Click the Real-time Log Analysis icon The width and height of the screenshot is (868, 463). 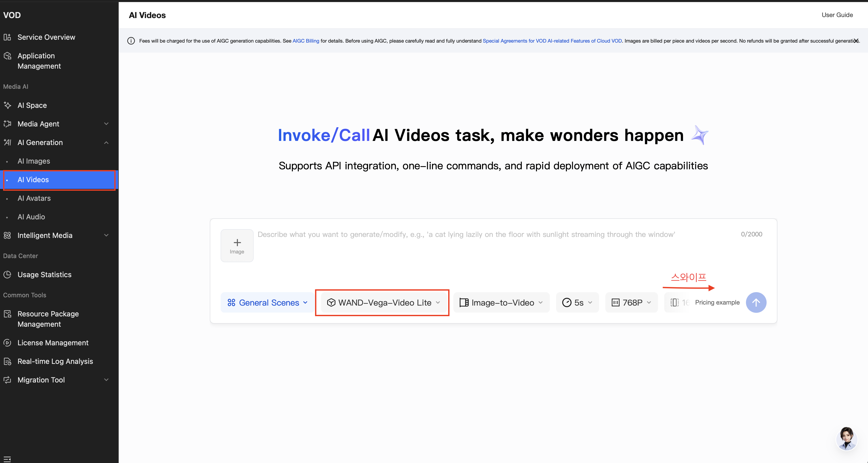pos(7,361)
